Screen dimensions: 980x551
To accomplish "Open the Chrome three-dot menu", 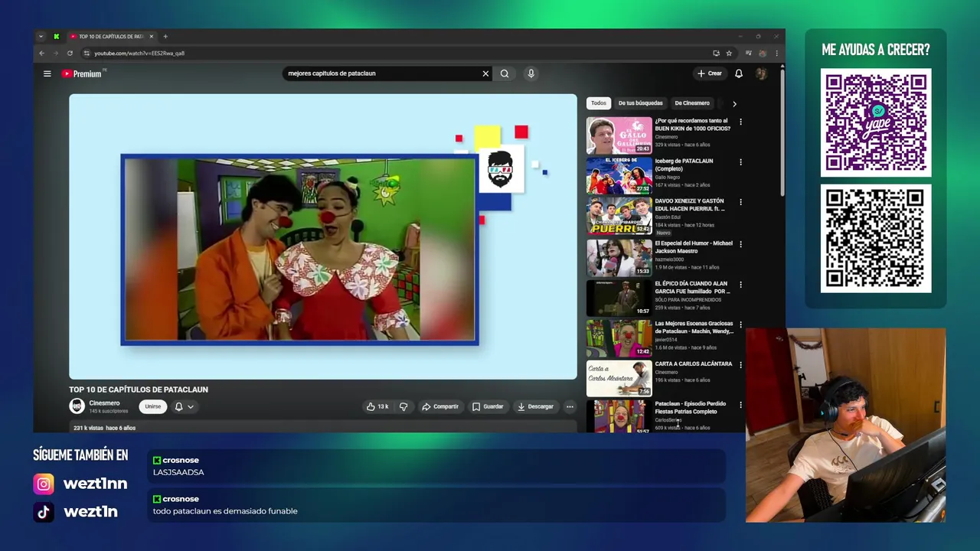I will 776,53.
